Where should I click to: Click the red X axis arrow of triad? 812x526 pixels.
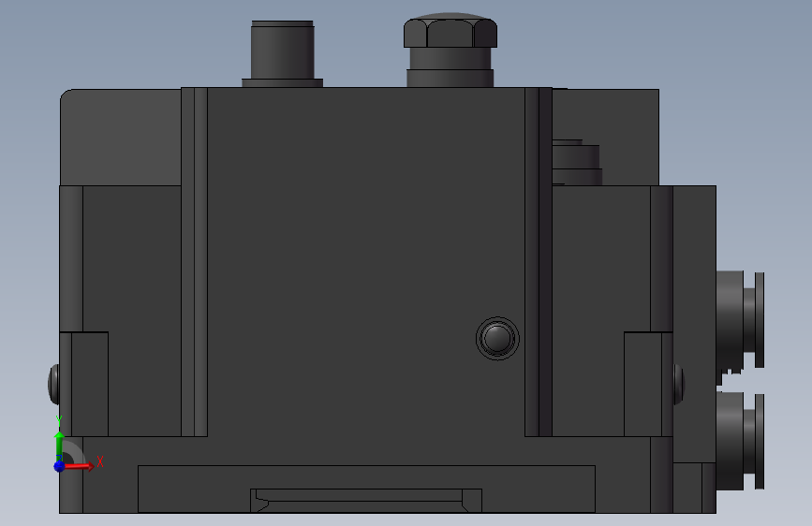[80, 466]
